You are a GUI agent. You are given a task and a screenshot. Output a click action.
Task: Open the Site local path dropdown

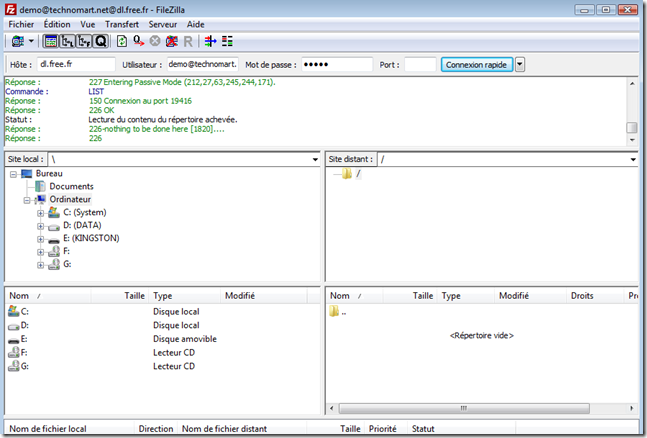315,159
